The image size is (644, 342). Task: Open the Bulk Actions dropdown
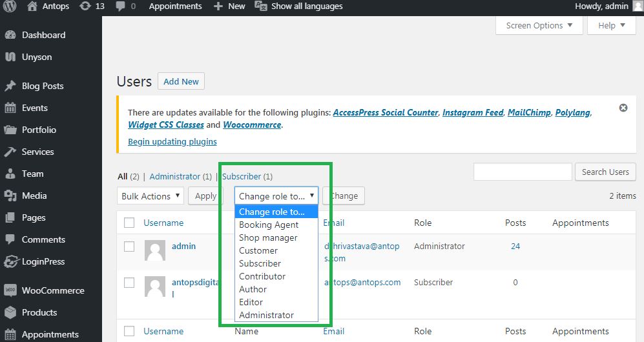point(151,196)
